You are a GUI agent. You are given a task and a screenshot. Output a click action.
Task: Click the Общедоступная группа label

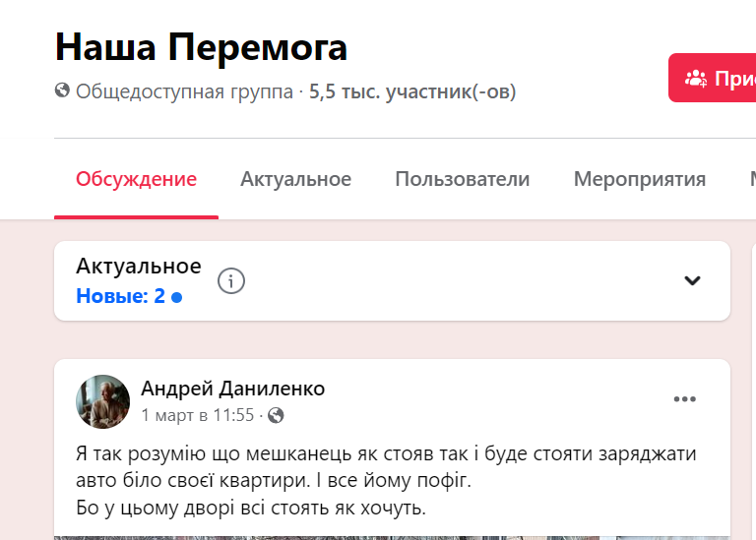[x=184, y=92]
